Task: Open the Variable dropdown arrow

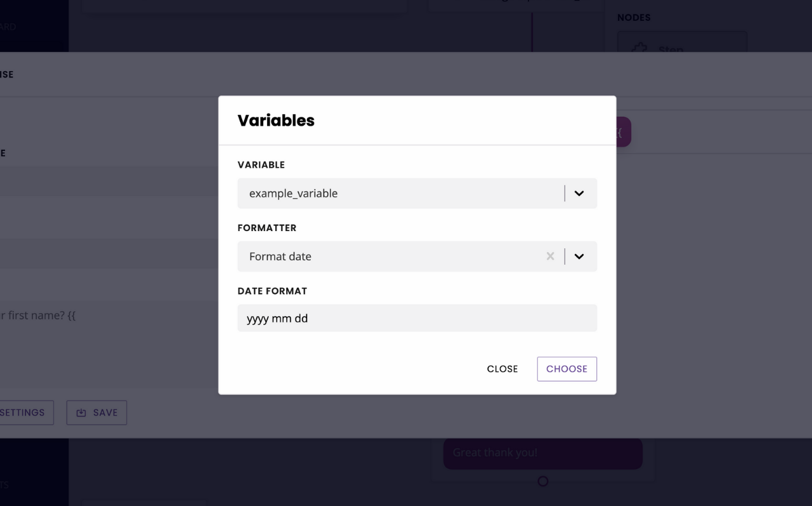Action: 579,194
